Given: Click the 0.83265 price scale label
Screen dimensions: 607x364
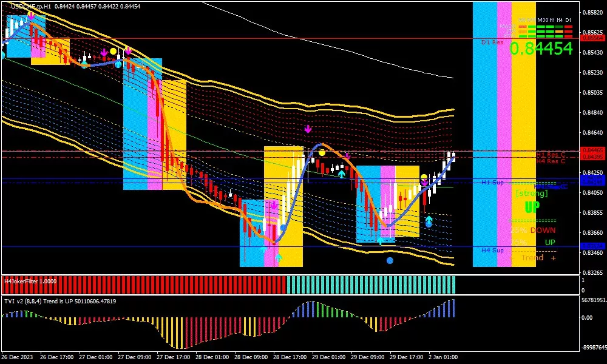Looking at the screenshot, I should point(592,273).
